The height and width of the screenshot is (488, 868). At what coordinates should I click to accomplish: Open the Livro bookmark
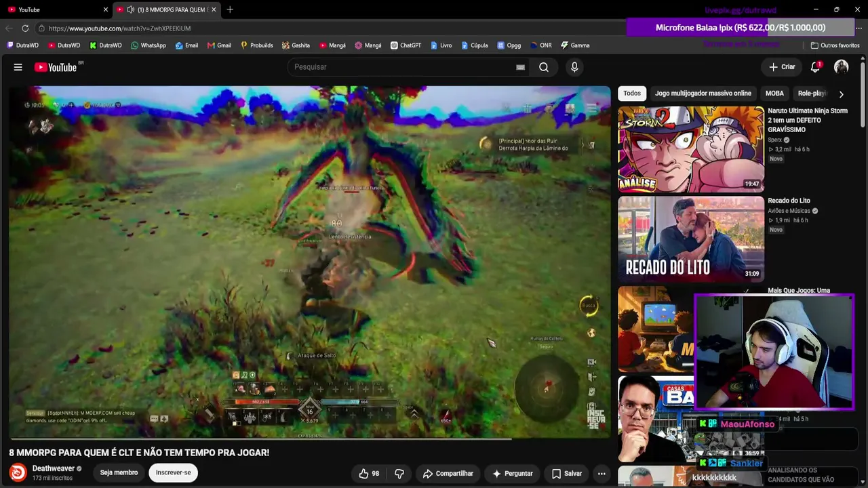[x=441, y=45]
